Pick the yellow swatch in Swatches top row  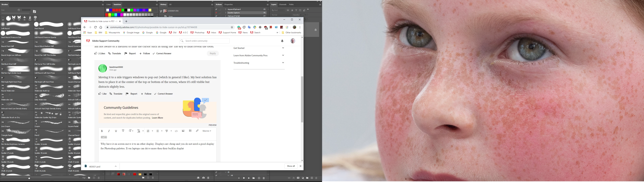[150, 10]
